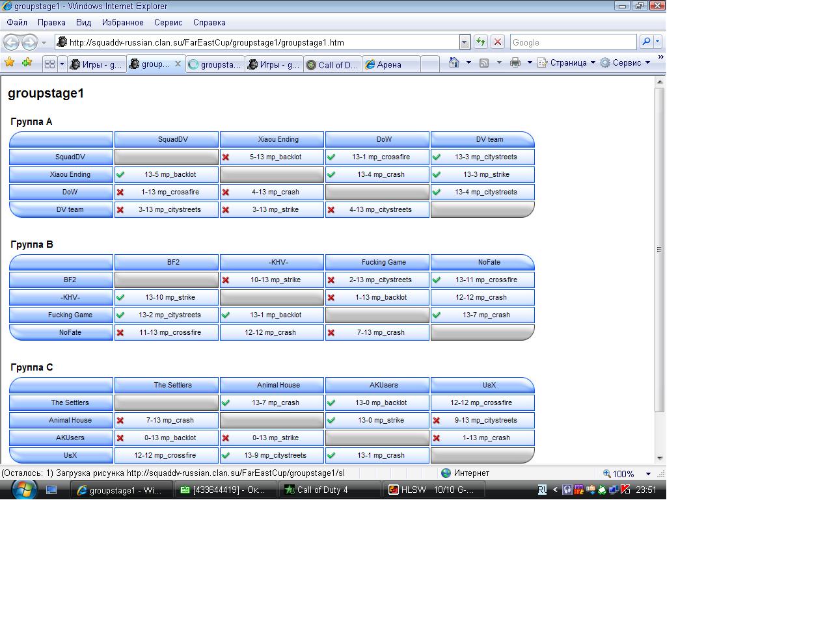840x630 pixels.
Task: Open the Quick Tabs grid view
Action: 49,64
